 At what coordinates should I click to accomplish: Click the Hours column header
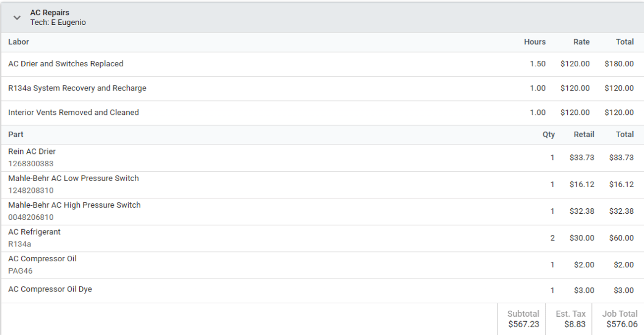coord(535,42)
